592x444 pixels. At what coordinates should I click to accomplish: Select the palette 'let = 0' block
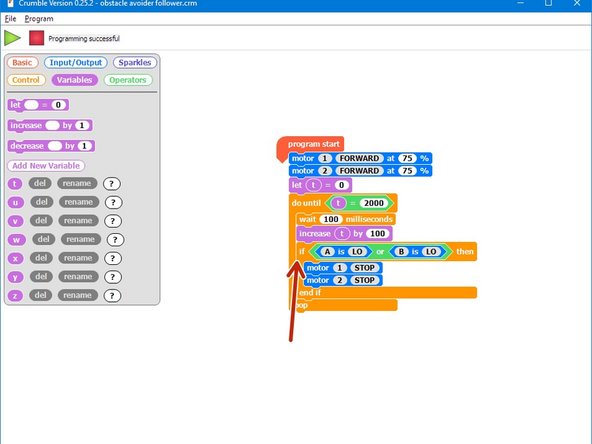(x=38, y=105)
